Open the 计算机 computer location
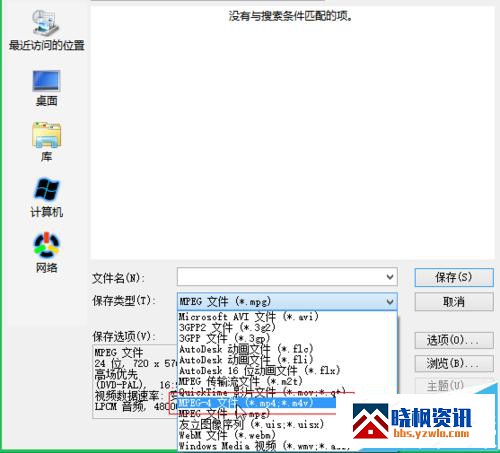The image size is (500, 453). [x=46, y=198]
